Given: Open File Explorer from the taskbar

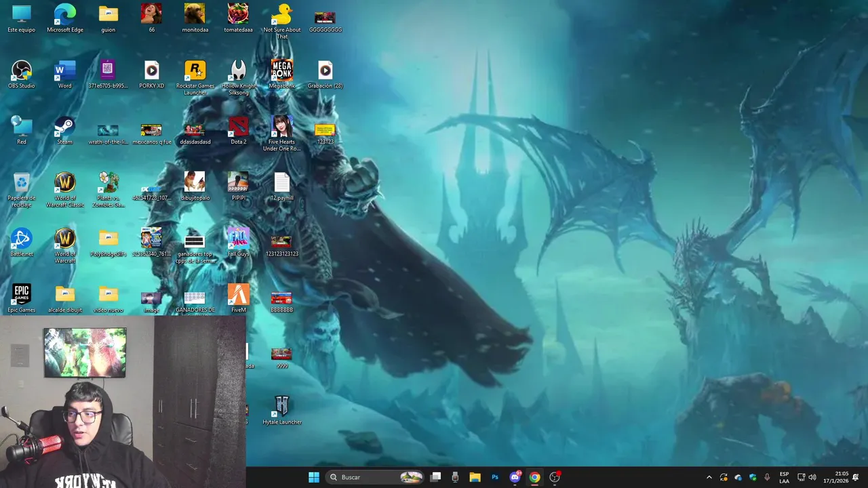Looking at the screenshot, I should pyautogui.click(x=475, y=477).
